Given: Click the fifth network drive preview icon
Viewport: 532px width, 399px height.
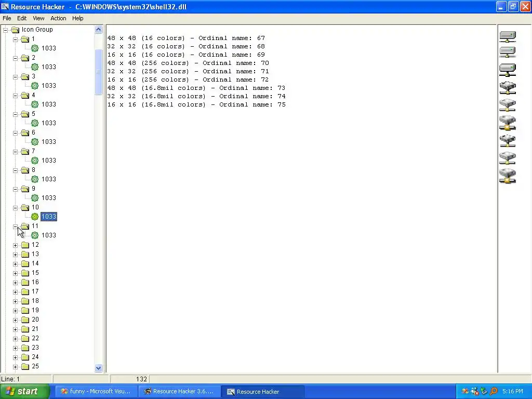Looking at the screenshot, I should (x=508, y=105).
